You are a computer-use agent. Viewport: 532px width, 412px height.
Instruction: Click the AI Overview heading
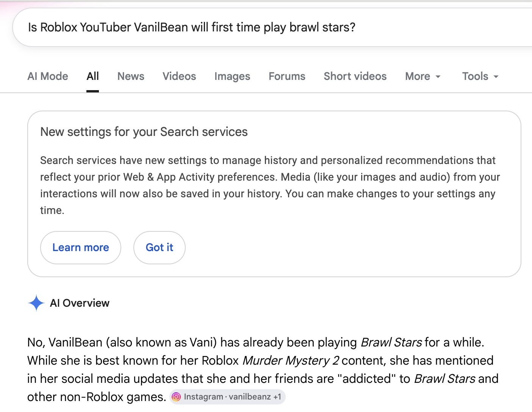click(80, 303)
